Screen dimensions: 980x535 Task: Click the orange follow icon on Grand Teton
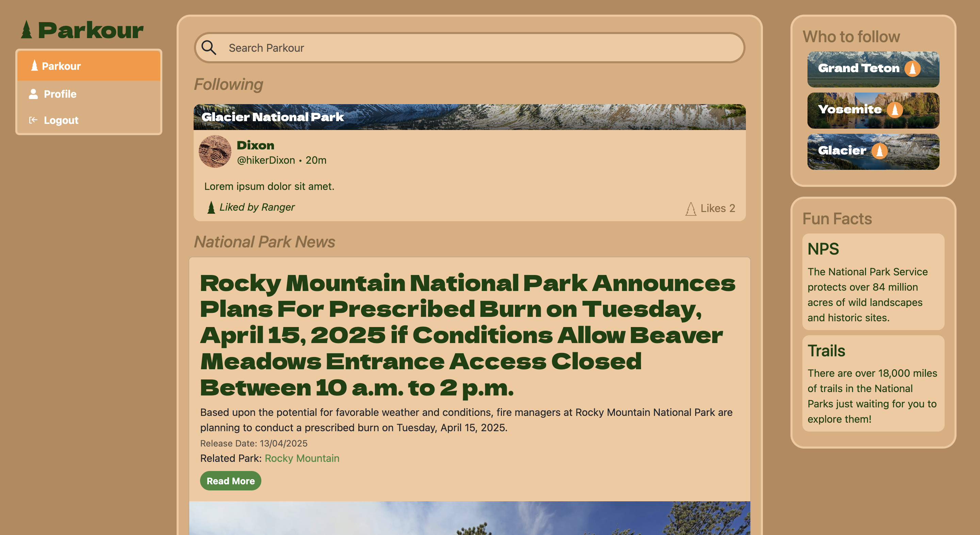912,68
